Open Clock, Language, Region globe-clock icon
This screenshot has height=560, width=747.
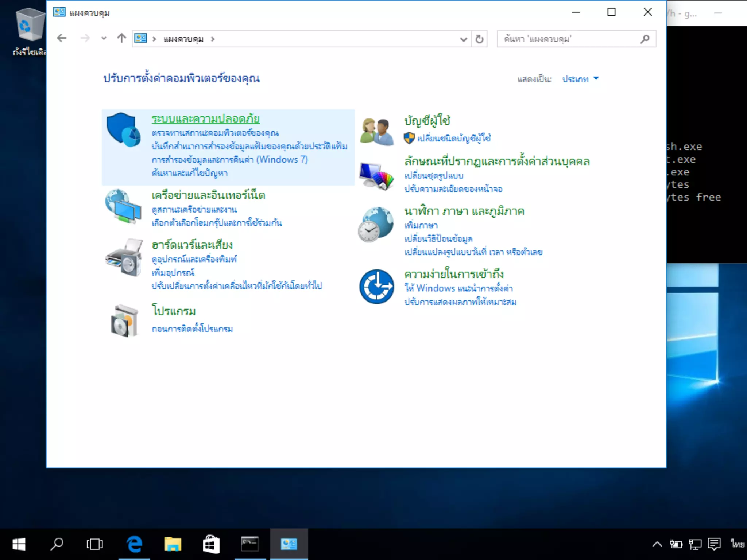point(376,224)
